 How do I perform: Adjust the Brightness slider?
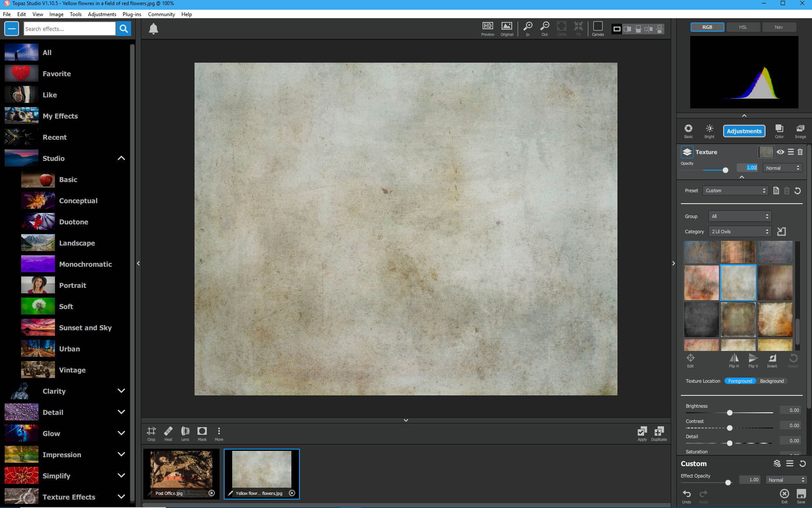click(x=730, y=412)
